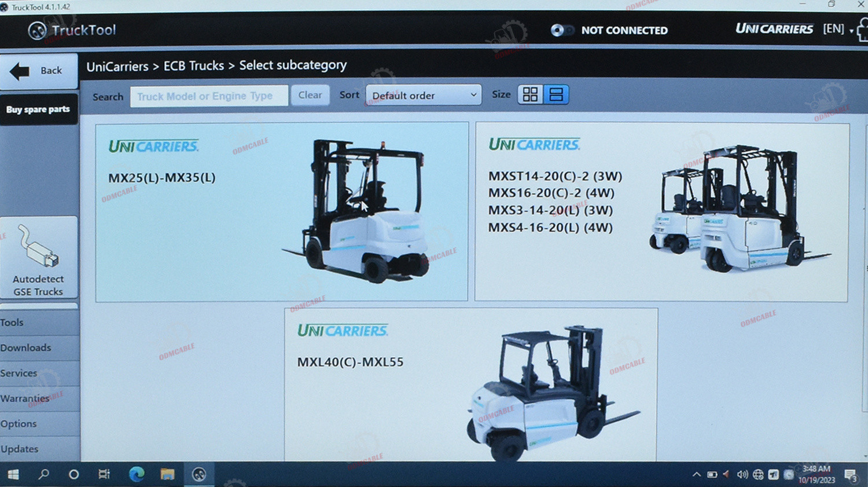Select the MX25(L)-MX35(L) truck card
Viewport: 868px width, 487px height.
(282, 211)
